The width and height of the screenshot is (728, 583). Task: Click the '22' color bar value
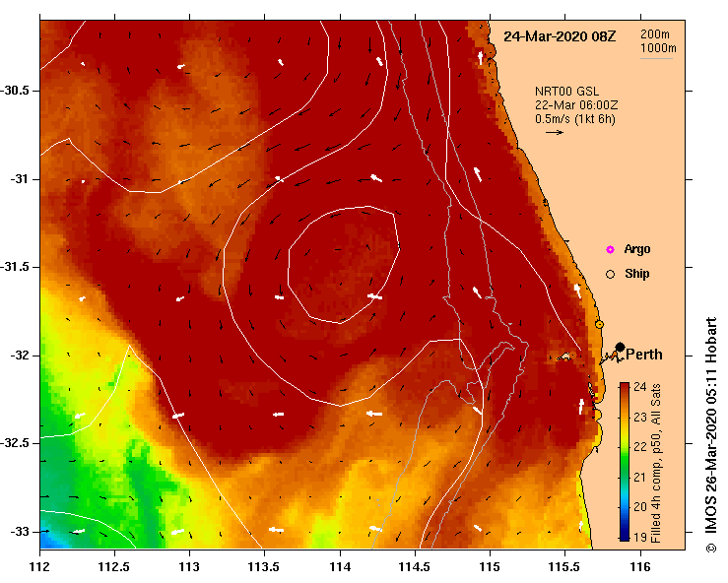(x=639, y=446)
